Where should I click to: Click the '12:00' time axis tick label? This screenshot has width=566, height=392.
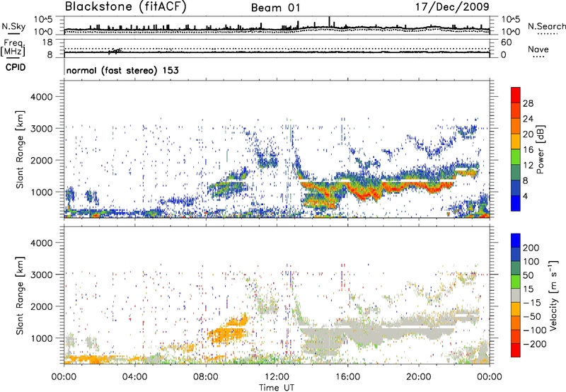[277, 377]
